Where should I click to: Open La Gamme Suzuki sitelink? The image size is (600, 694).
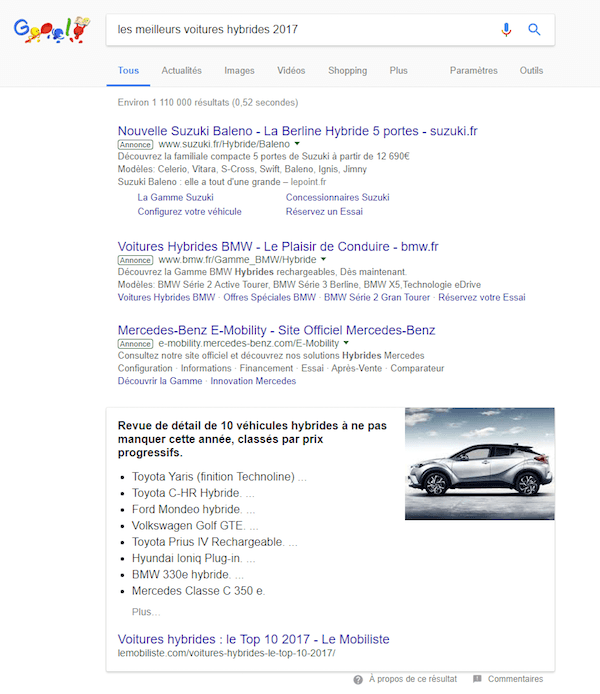click(x=175, y=197)
